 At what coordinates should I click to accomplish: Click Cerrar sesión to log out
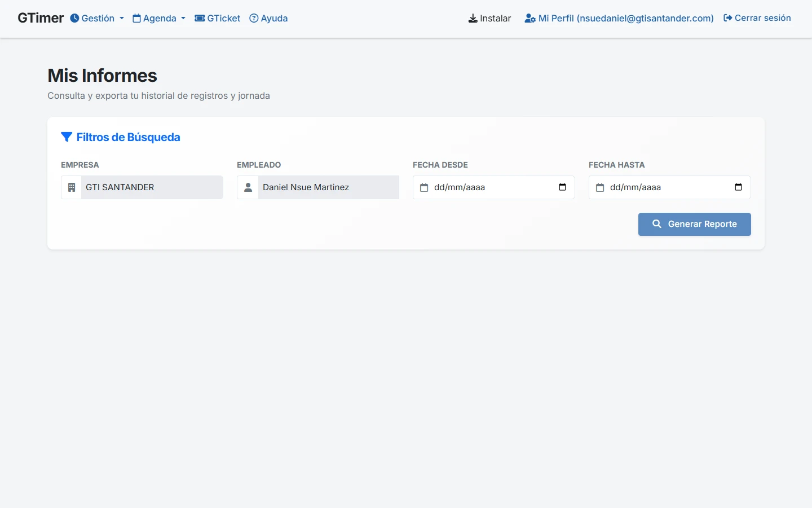pyautogui.click(x=757, y=18)
